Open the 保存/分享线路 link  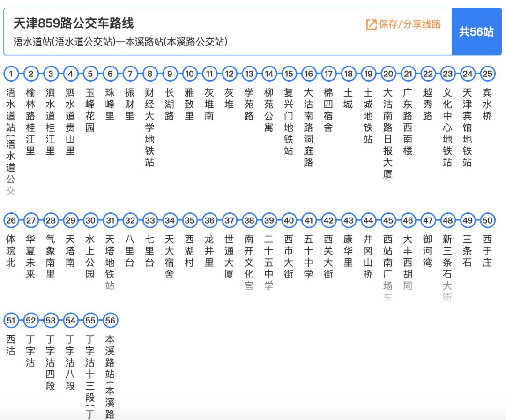click(x=403, y=24)
